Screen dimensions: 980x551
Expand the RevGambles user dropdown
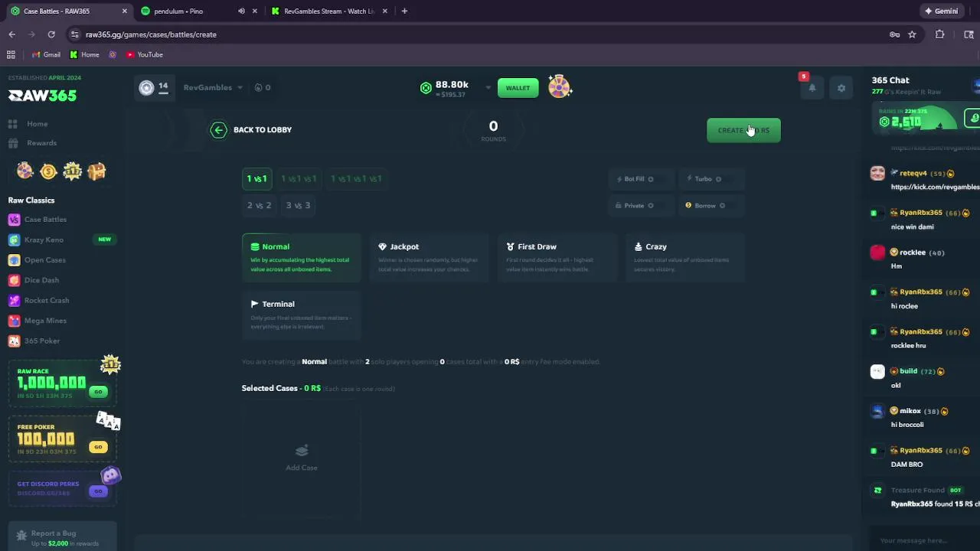click(x=240, y=88)
